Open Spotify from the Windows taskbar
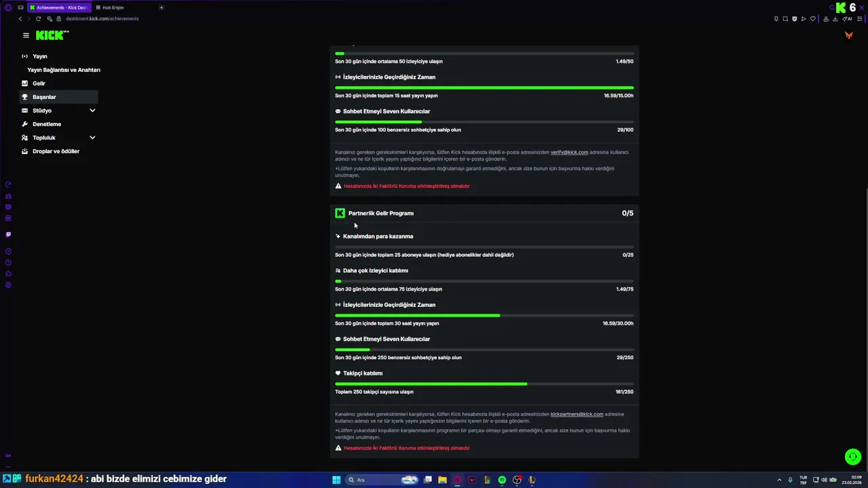Viewport: 868px width, 488px height. (502, 480)
